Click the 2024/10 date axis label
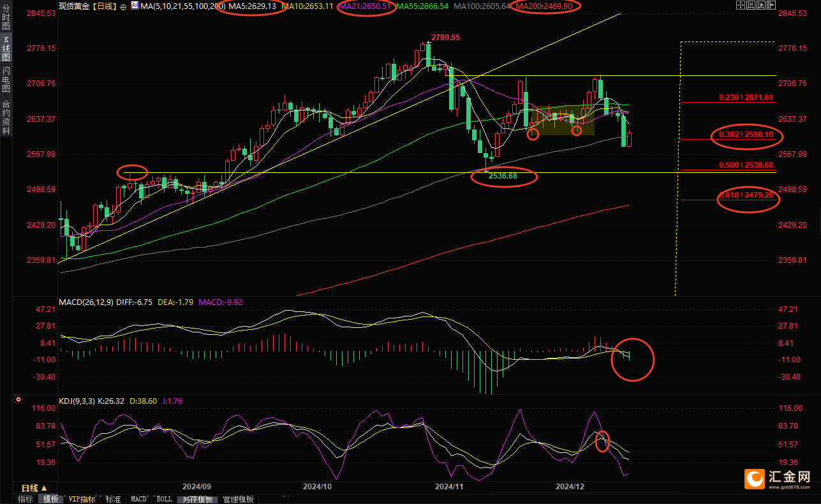 point(317,487)
